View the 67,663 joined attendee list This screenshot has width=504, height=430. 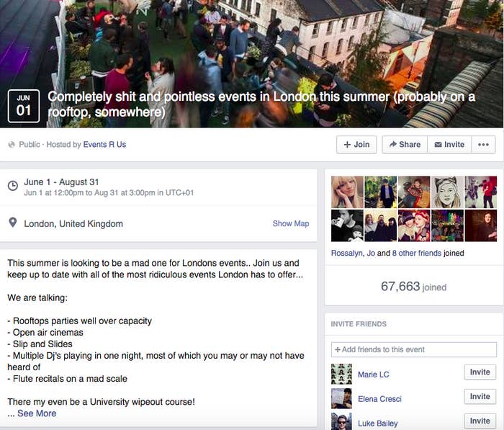413,286
